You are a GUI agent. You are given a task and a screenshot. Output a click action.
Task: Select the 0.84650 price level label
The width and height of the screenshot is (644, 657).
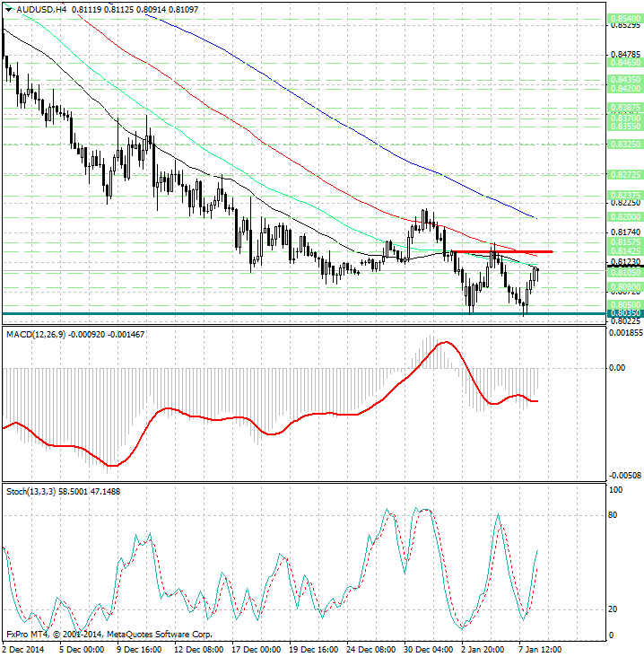point(625,63)
